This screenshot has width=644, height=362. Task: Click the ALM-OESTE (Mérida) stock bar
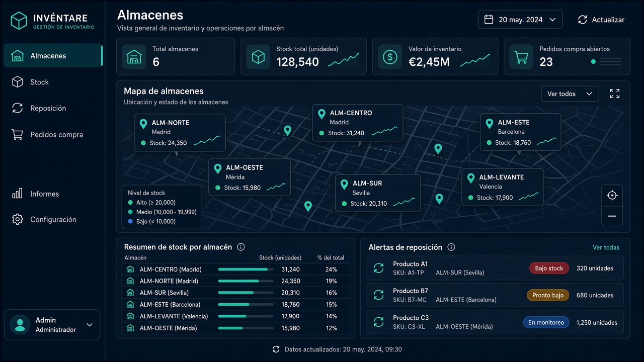click(x=246, y=328)
